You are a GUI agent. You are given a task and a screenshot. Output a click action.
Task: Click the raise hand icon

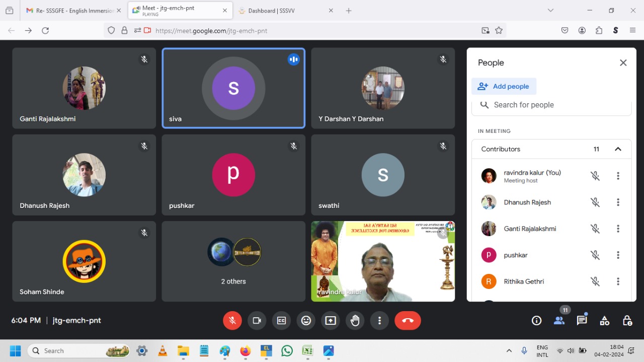click(355, 321)
